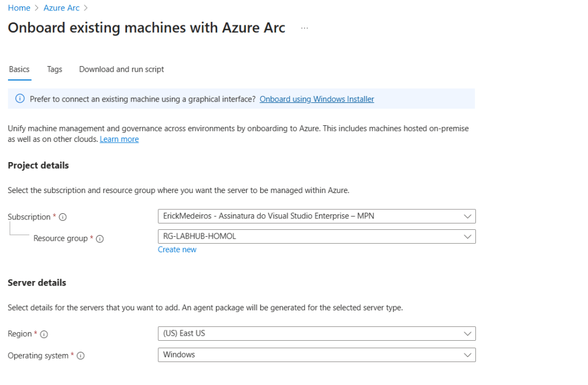Click the Server details section heading
The image size is (588, 385).
(x=37, y=283)
